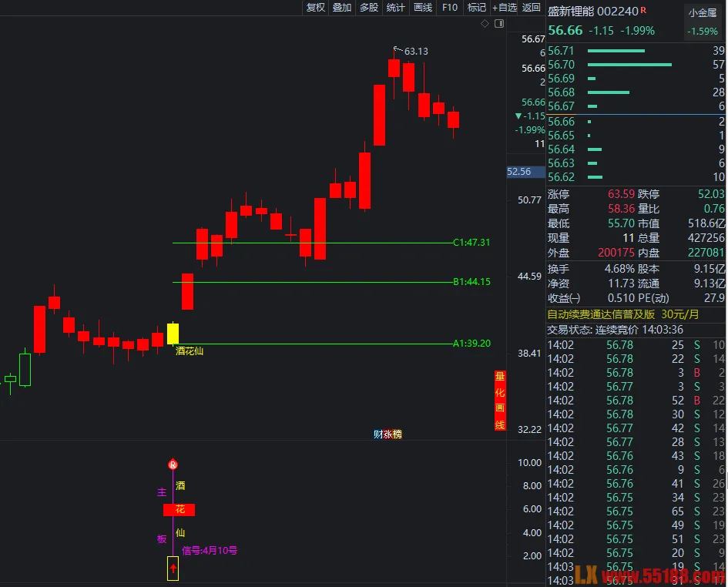The image size is (728, 587).
Task: Click the red R icon beside stock code
Action: click(643, 10)
